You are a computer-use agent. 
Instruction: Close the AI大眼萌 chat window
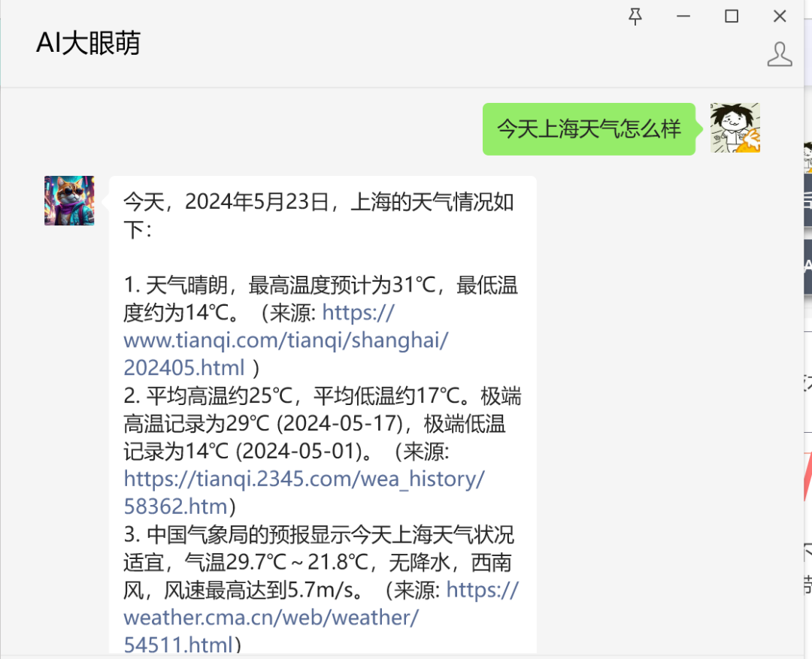click(780, 17)
